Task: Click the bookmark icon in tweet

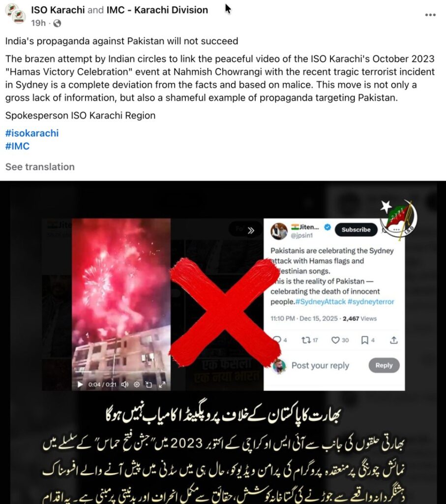Action: coord(365,340)
